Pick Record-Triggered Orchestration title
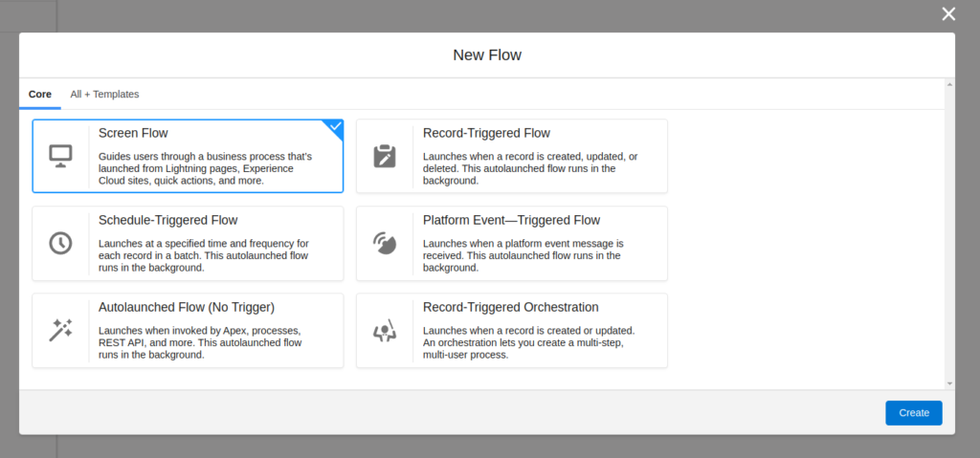 tap(511, 308)
